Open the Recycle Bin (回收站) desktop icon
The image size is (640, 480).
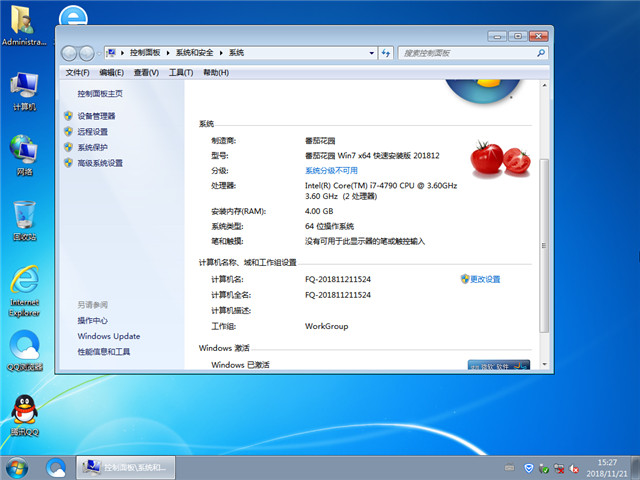[x=24, y=220]
